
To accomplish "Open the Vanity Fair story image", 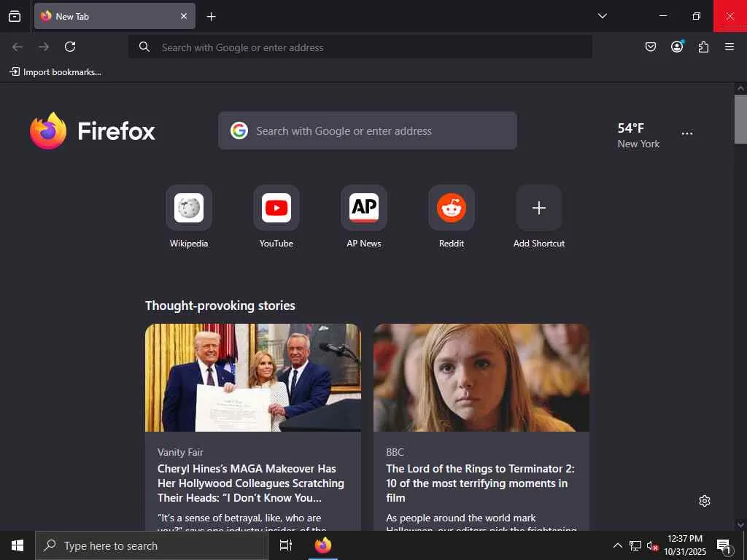I will click(253, 378).
